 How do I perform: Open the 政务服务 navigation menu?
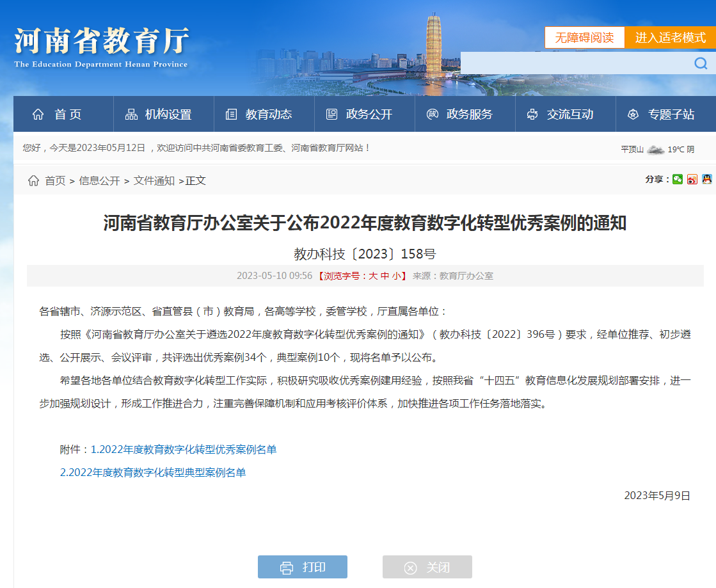(465, 114)
